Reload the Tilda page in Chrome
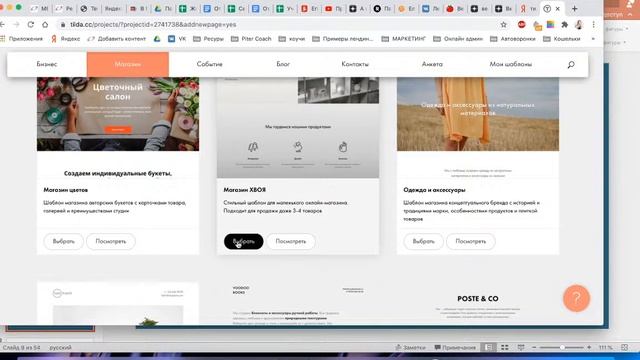This screenshot has width=640, height=360. coord(31,24)
